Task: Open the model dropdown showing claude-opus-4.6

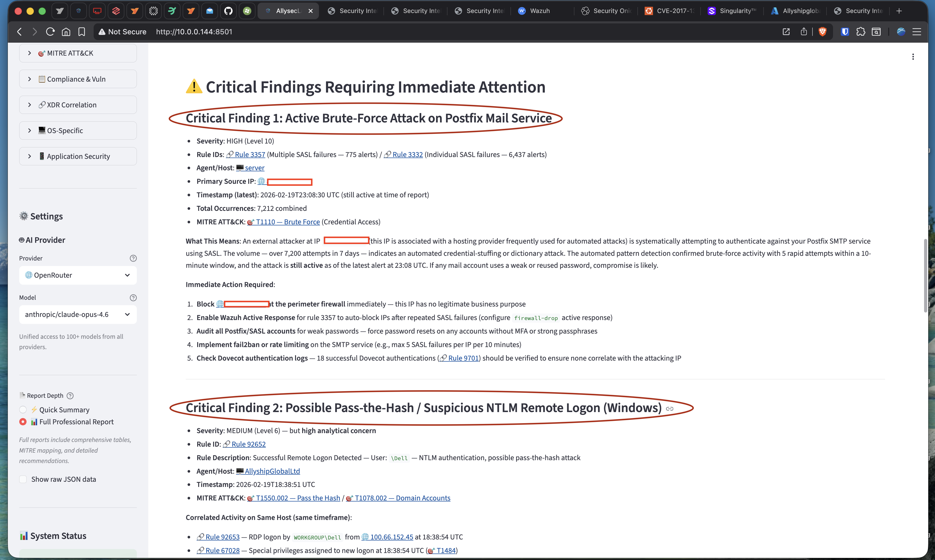Action: [78, 314]
